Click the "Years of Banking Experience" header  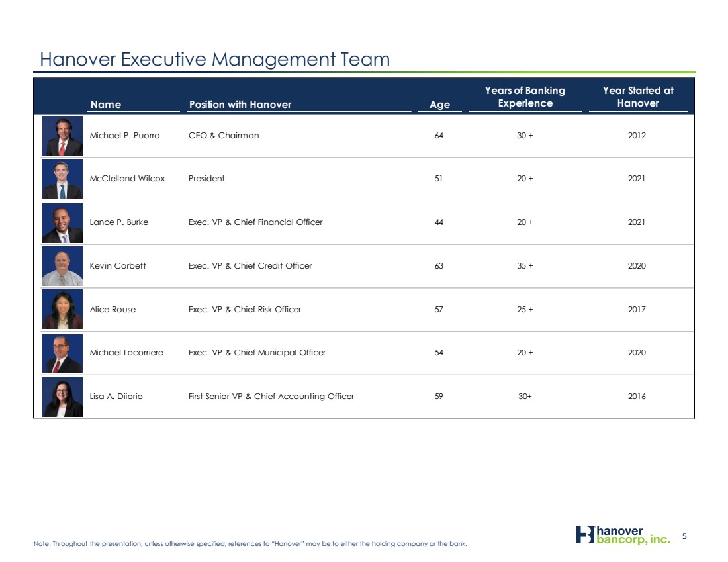coord(525,97)
